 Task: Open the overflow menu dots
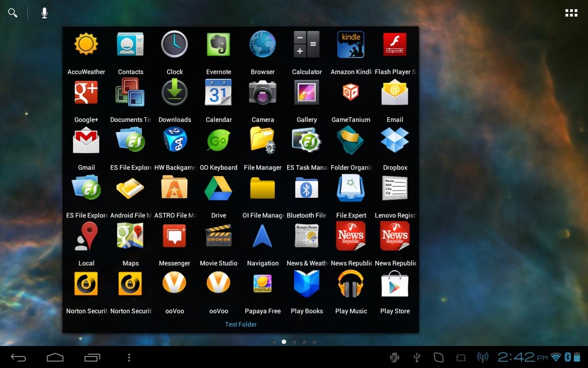pyautogui.click(x=129, y=358)
